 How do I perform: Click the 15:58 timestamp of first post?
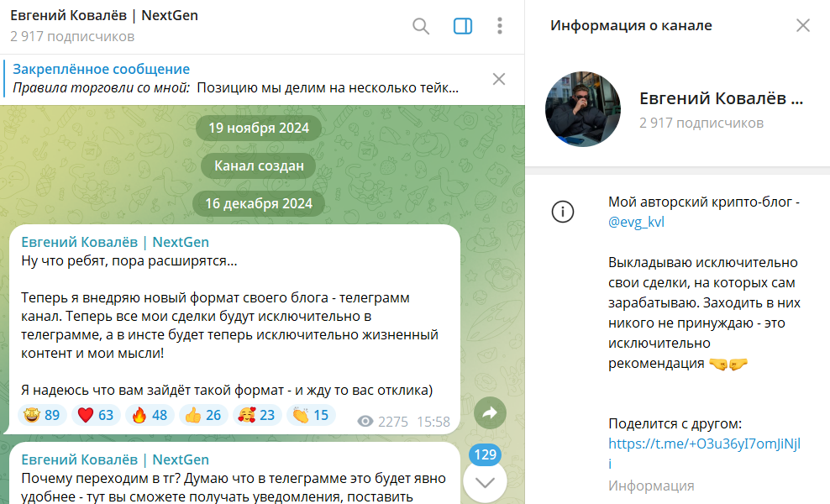433,422
